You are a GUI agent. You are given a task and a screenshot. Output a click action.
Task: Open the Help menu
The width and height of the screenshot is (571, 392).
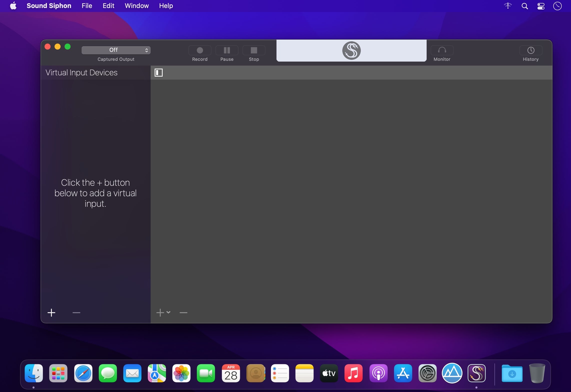coord(166,6)
